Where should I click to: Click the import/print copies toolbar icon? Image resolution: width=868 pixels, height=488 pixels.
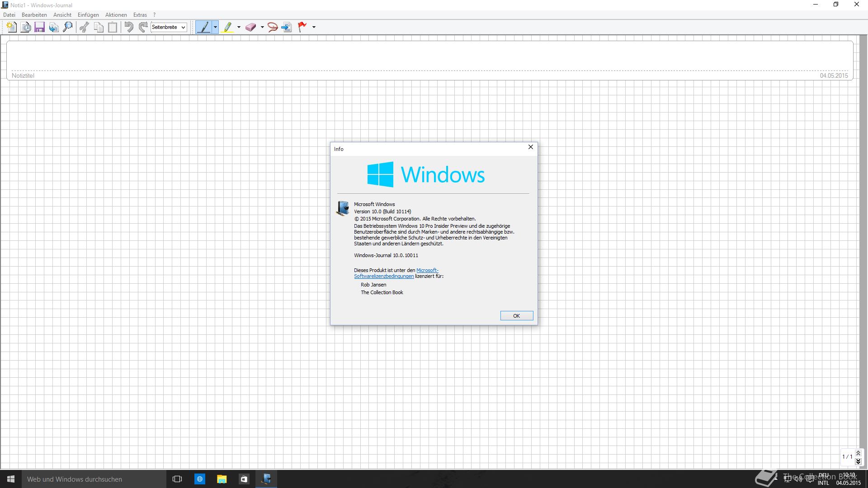[53, 27]
